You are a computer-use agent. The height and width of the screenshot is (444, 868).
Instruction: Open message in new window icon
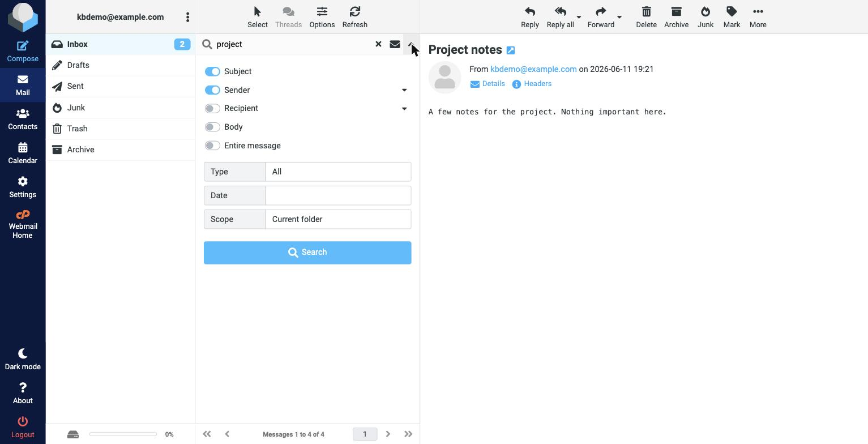(x=511, y=50)
